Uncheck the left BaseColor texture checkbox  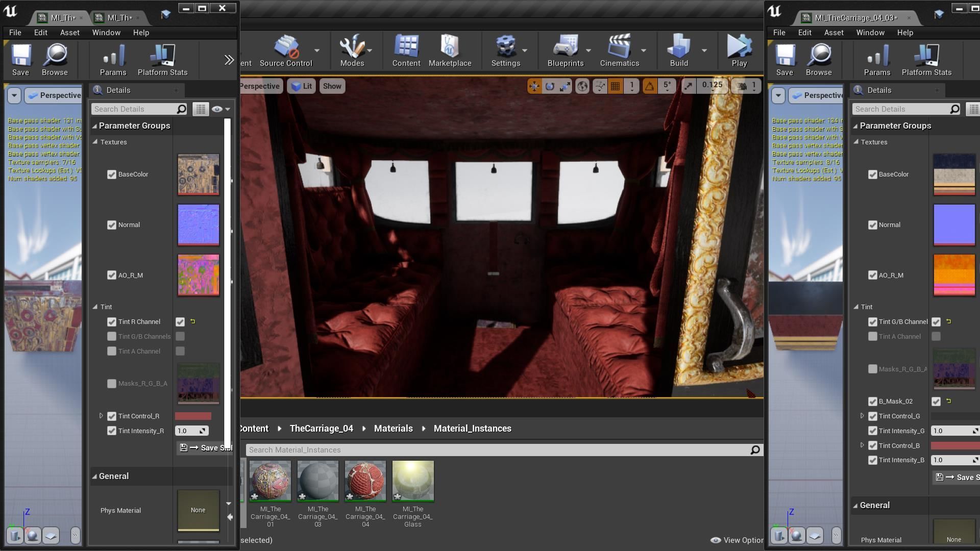(x=112, y=174)
